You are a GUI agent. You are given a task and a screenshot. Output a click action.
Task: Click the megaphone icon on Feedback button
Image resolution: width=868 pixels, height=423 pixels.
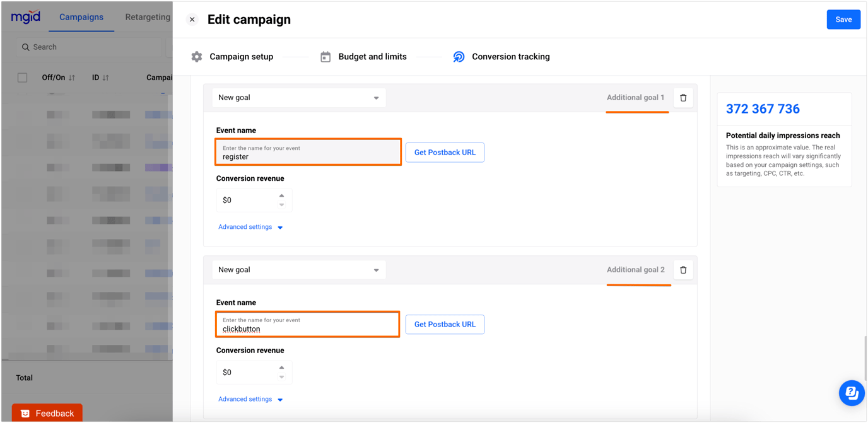click(24, 413)
